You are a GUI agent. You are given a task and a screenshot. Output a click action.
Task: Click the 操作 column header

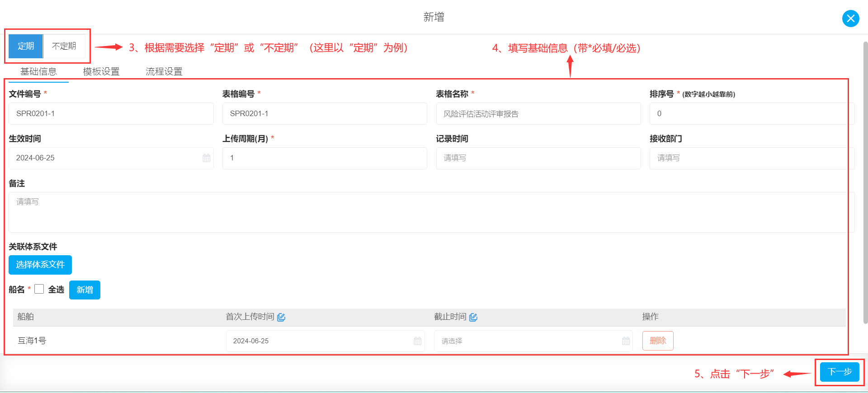[x=650, y=317]
